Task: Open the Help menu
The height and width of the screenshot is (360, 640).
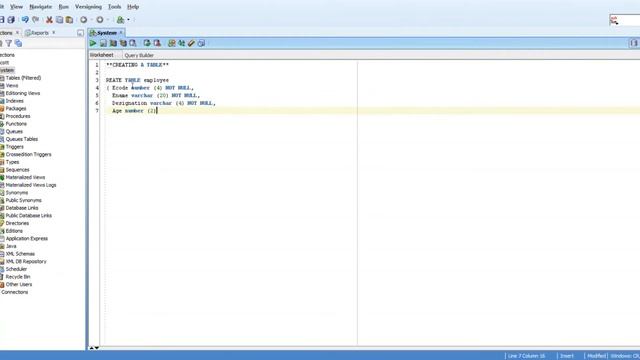Action: click(x=133, y=7)
